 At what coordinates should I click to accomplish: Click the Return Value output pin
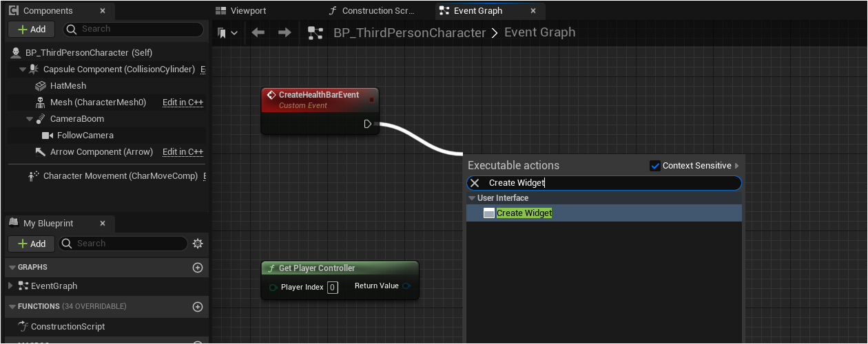(406, 286)
